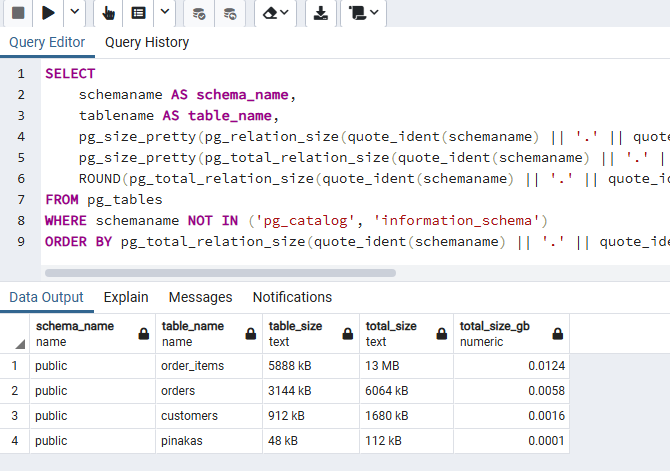Download results as CSV
670x471 pixels.
(320, 13)
